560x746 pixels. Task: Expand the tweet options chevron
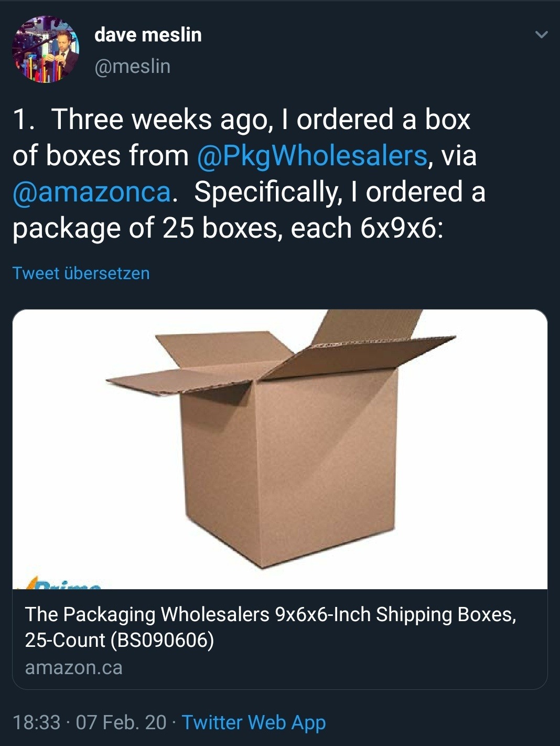tap(541, 35)
